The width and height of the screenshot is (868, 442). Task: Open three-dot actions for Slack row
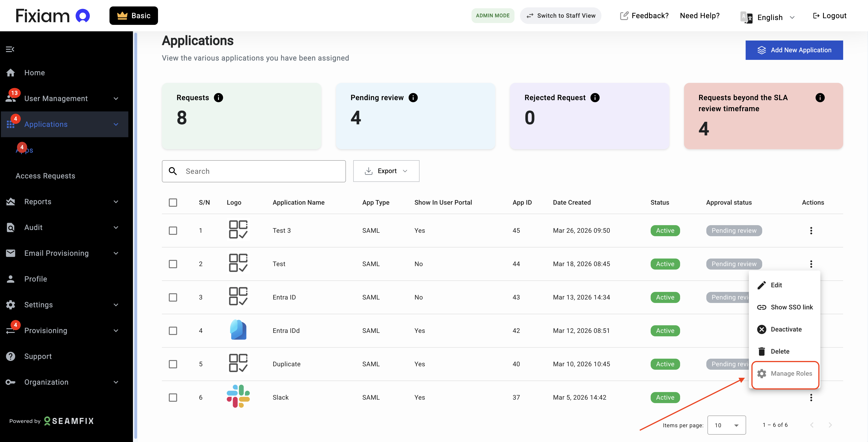click(811, 398)
